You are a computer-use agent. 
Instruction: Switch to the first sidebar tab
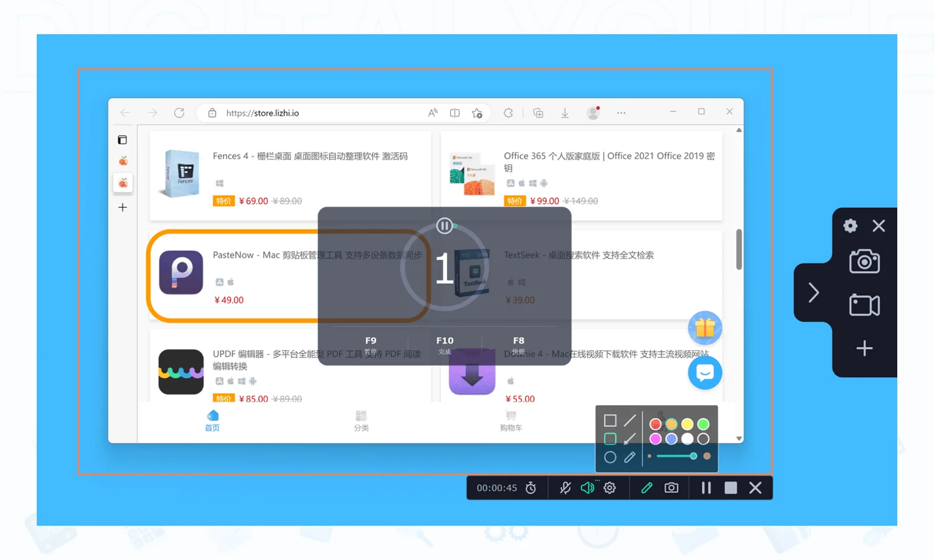123,161
